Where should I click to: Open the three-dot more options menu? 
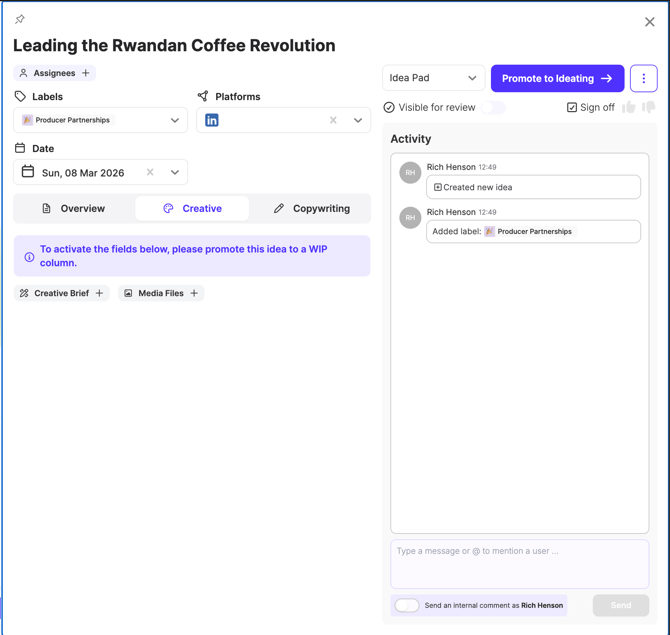pyautogui.click(x=643, y=78)
